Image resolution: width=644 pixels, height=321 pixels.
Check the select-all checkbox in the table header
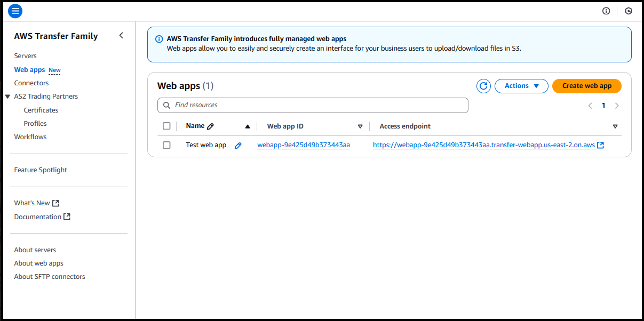166,125
